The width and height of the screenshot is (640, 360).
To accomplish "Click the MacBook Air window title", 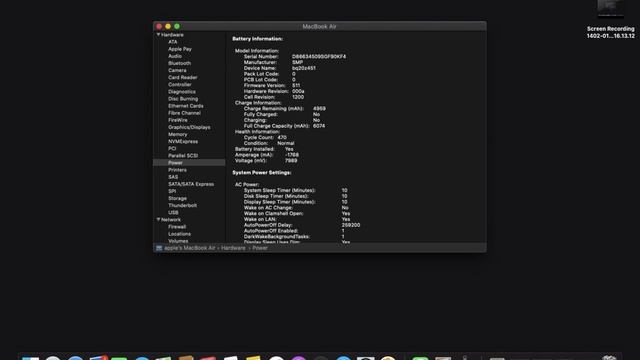I will [x=319, y=27].
